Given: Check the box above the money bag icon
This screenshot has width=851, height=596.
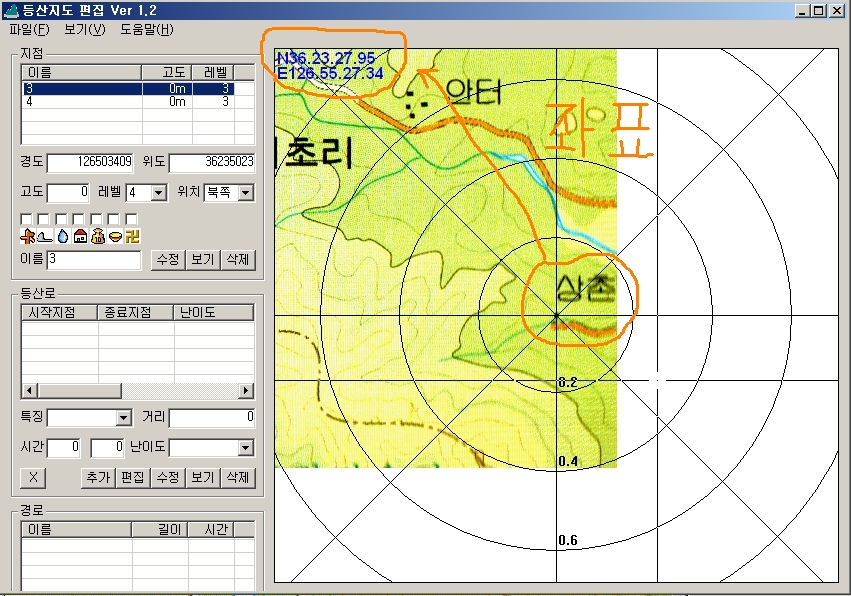Looking at the screenshot, I should pos(96,219).
